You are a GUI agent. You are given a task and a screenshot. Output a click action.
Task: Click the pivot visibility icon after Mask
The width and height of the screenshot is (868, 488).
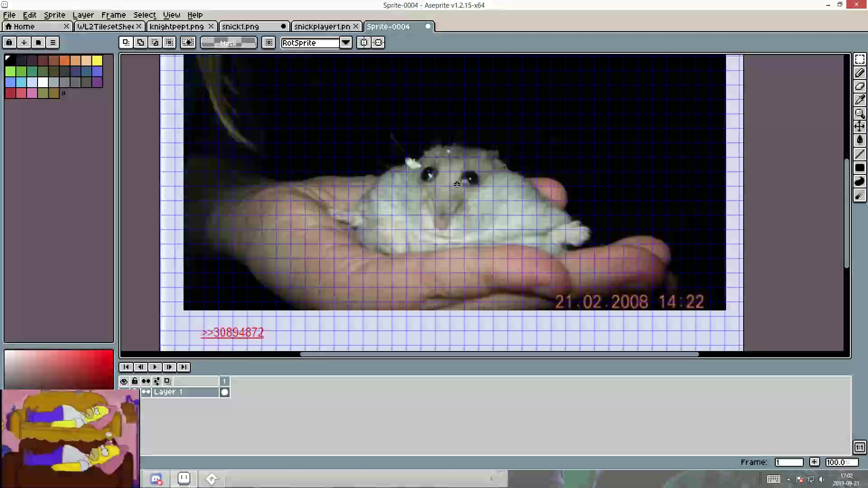point(269,42)
